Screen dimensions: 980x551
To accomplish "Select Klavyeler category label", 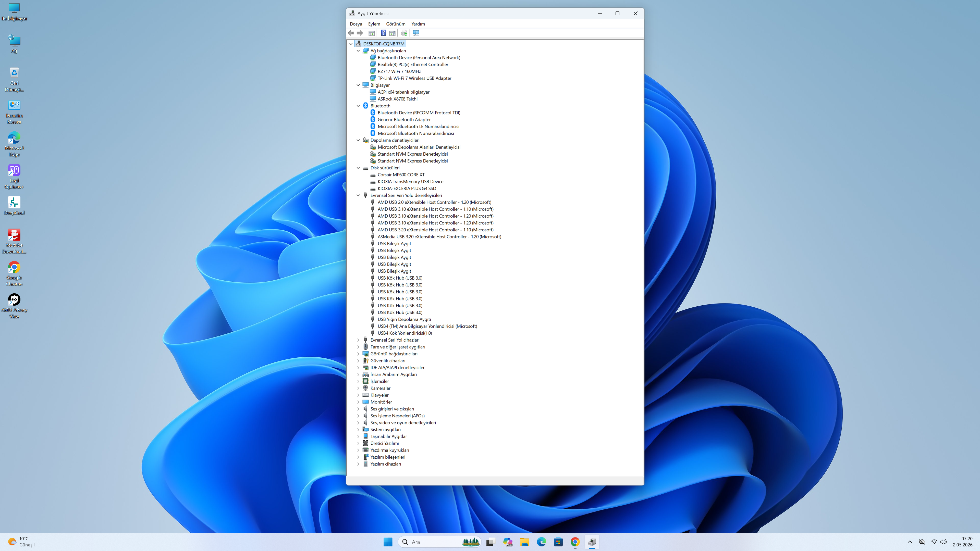I will pos(379,395).
